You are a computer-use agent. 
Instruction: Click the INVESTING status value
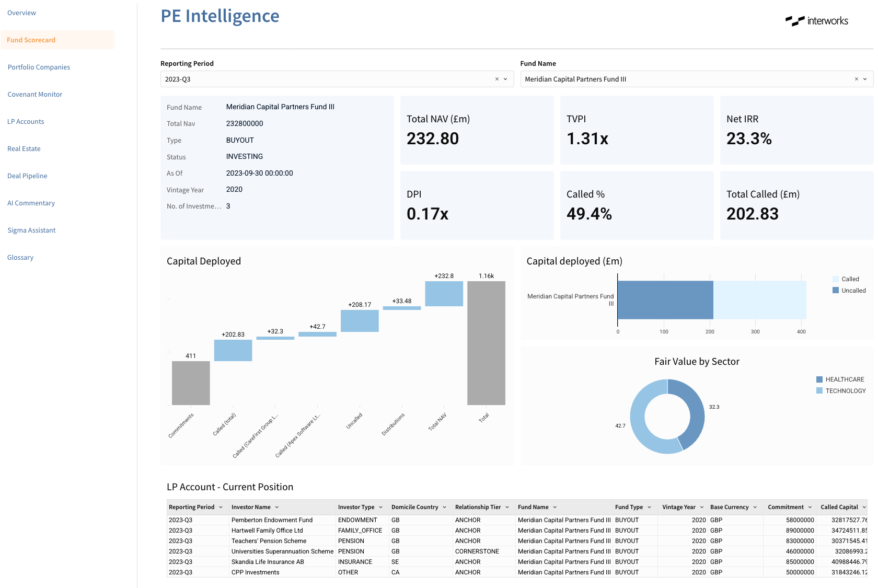coord(245,156)
